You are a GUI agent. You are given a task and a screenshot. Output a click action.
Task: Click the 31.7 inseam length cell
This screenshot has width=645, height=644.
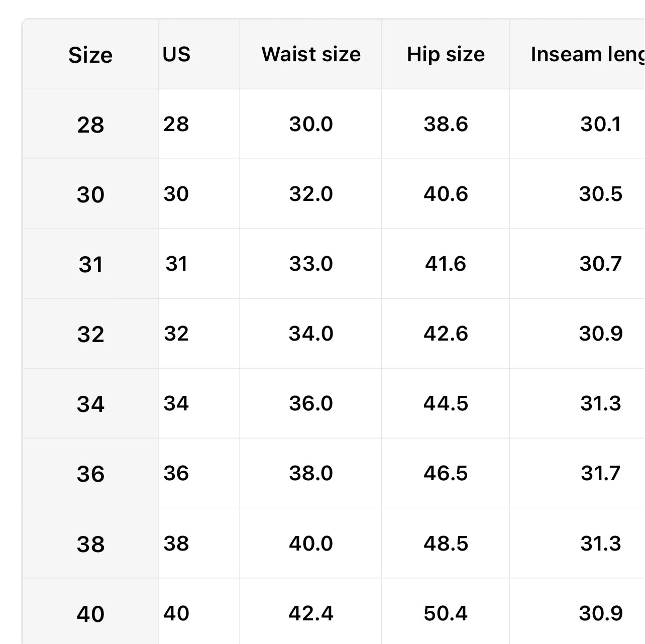click(x=601, y=473)
